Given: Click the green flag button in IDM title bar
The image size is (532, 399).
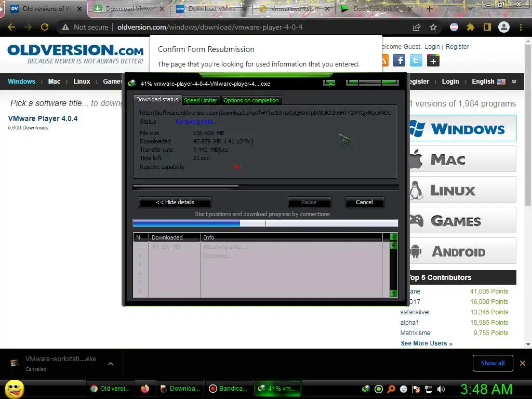Looking at the screenshot, I should tap(329, 83).
